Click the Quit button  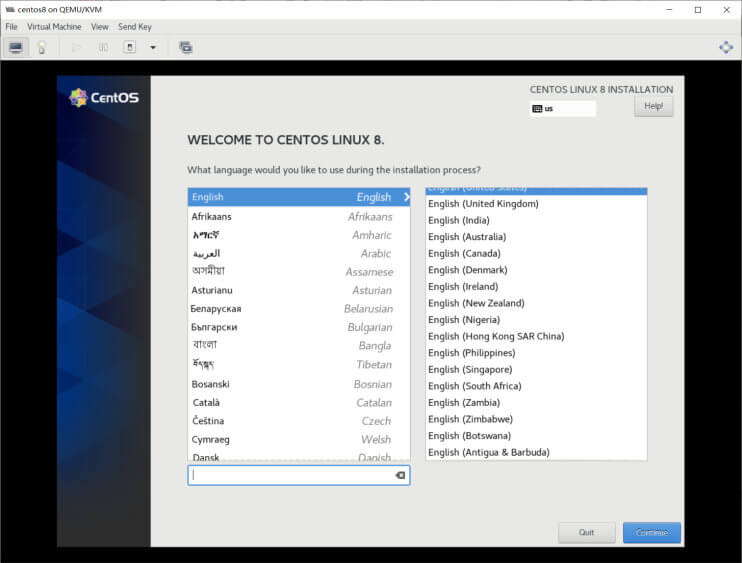[587, 533]
